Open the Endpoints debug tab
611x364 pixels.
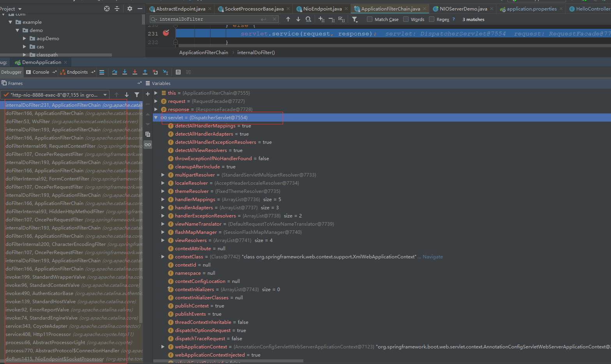pyautogui.click(x=77, y=72)
